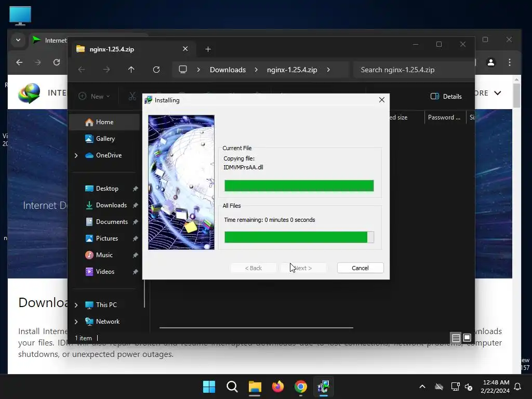532x399 pixels.
Task: Add a new Explorer tab
Action: (x=208, y=49)
